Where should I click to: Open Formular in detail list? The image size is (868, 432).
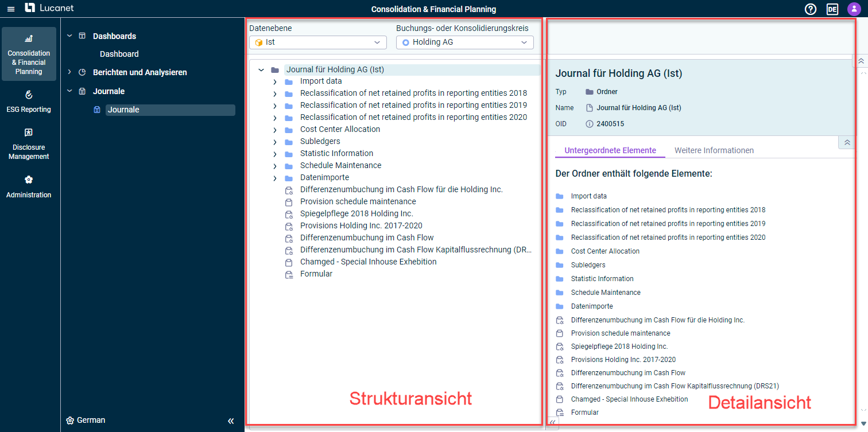[x=584, y=412]
